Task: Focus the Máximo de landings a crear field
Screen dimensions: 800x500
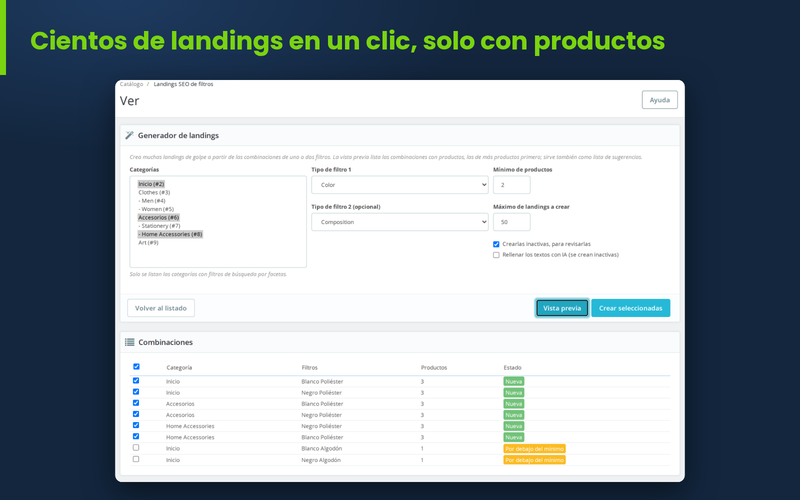Action: (x=512, y=222)
